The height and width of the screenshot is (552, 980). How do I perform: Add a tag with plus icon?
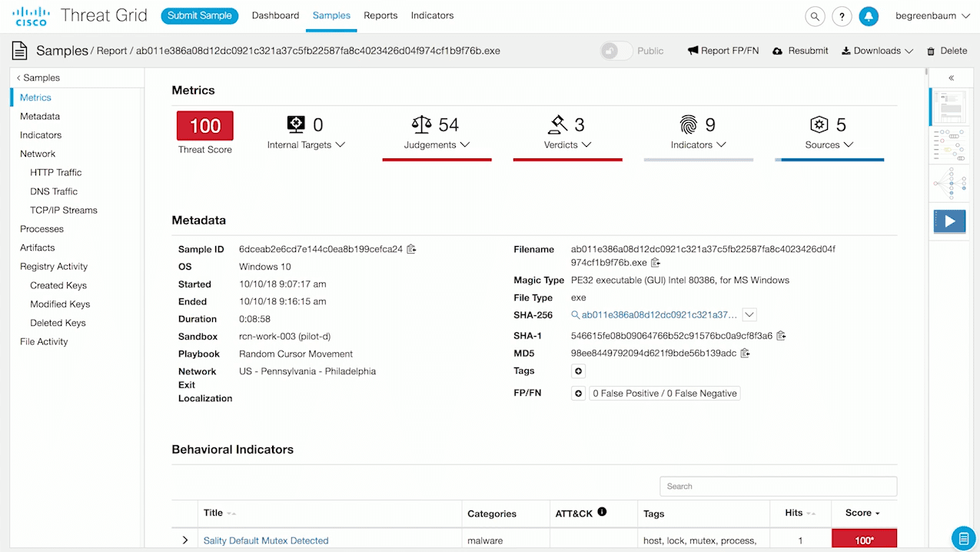(x=579, y=371)
